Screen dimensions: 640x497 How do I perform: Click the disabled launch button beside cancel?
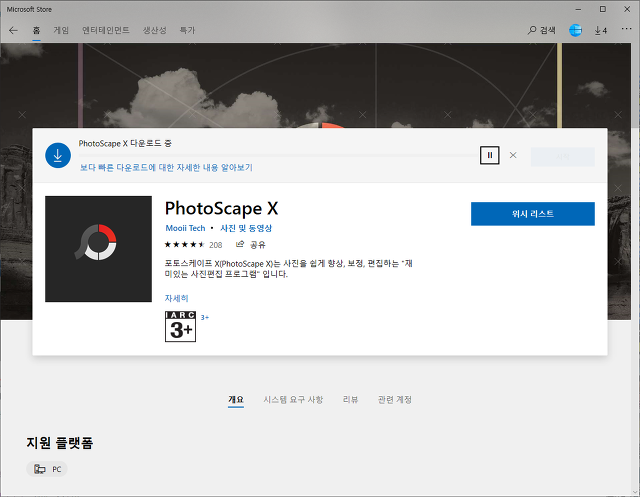tap(562, 157)
